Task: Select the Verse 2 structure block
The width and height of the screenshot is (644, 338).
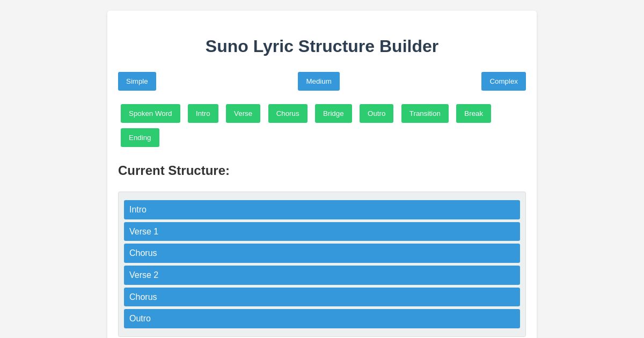Action: click(x=322, y=275)
